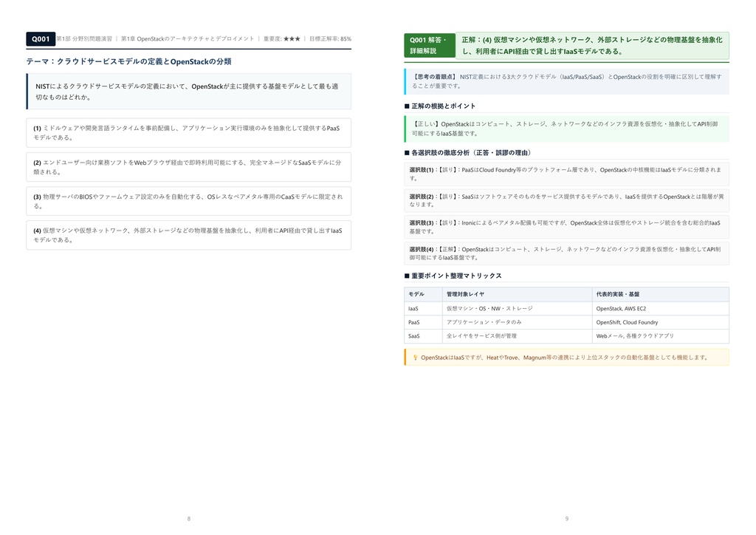Click theme heading 'クラウドサービスモデルの定義とOpenStackの分類'
Screen dimensions: 756x535
[x=144, y=61]
